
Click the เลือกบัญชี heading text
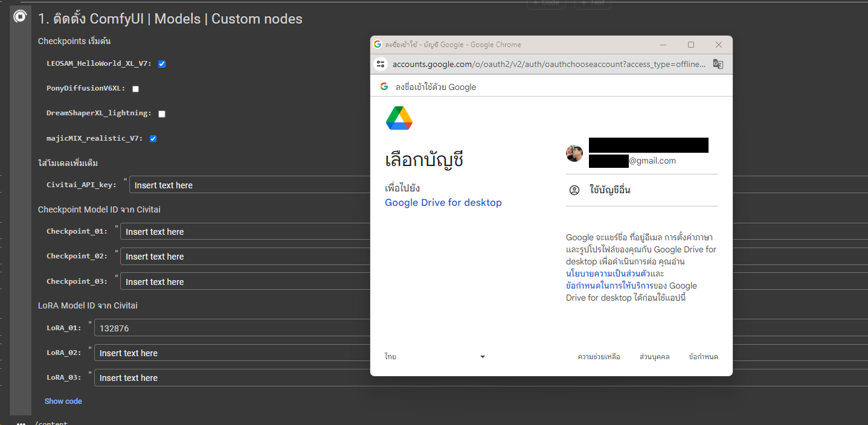point(425,161)
